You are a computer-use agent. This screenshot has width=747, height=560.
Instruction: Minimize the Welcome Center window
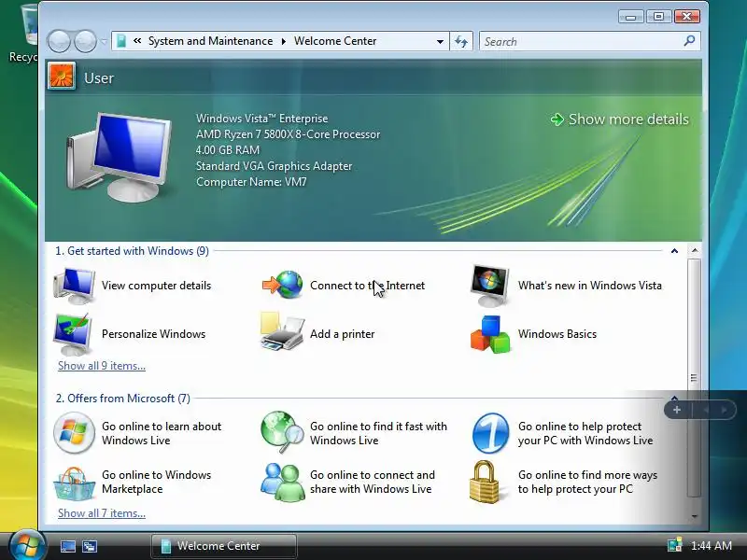pyautogui.click(x=631, y=17)
